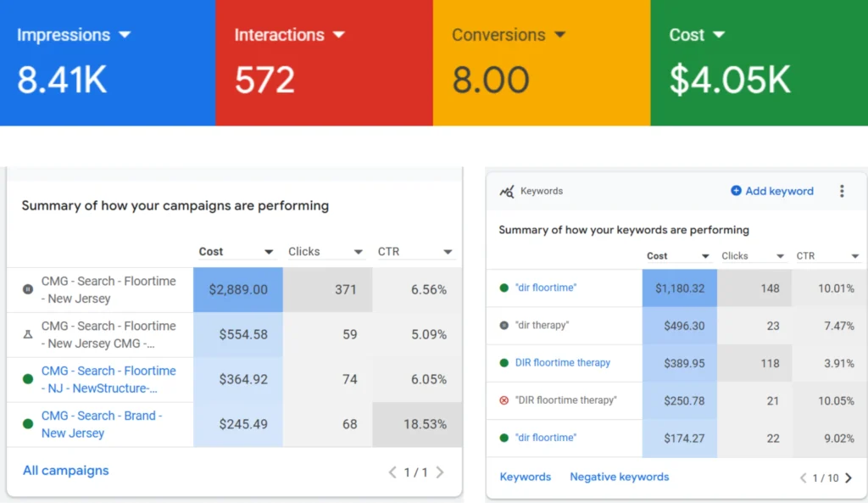Go to next page of keywords
Screen dimensions: 868x503
click(x=849, y=478)
